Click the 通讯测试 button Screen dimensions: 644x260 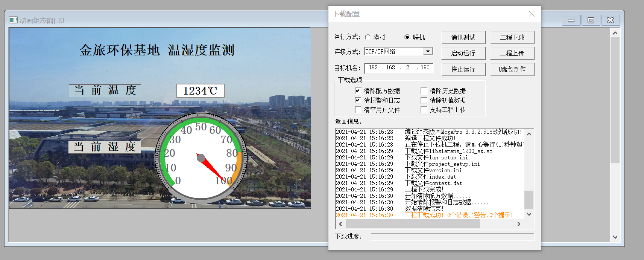tap(463, 37)
